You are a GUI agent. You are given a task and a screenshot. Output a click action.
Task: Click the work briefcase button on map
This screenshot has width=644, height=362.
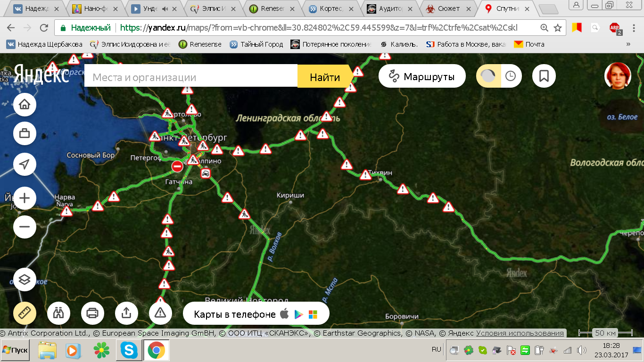25,134
